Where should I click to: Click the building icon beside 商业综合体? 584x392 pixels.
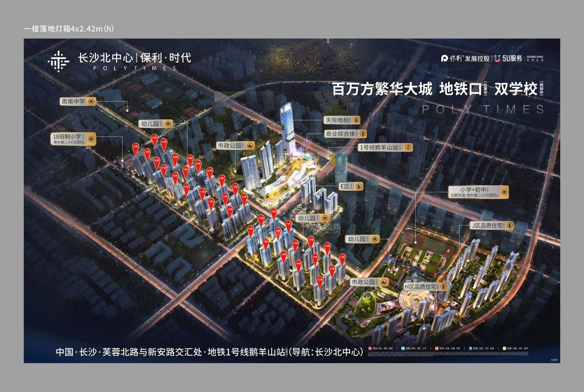pos(363,134)
